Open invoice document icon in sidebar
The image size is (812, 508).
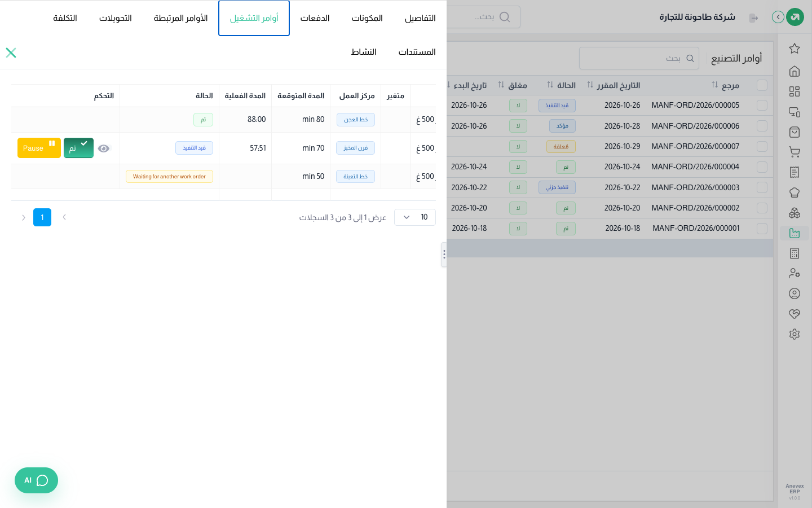coord(795,172)
